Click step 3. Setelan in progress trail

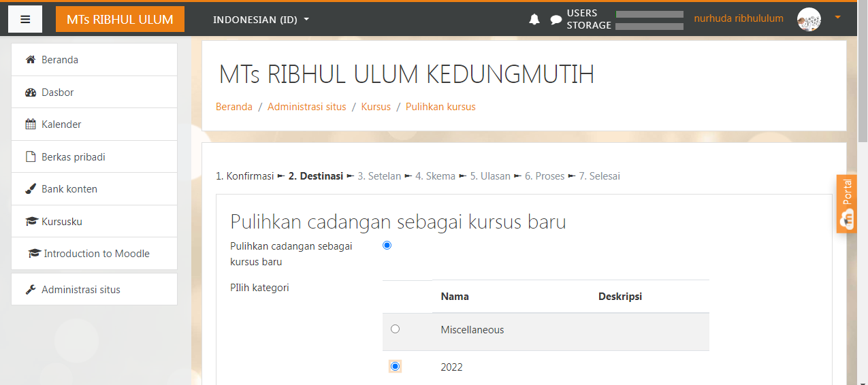pos(379,176)
